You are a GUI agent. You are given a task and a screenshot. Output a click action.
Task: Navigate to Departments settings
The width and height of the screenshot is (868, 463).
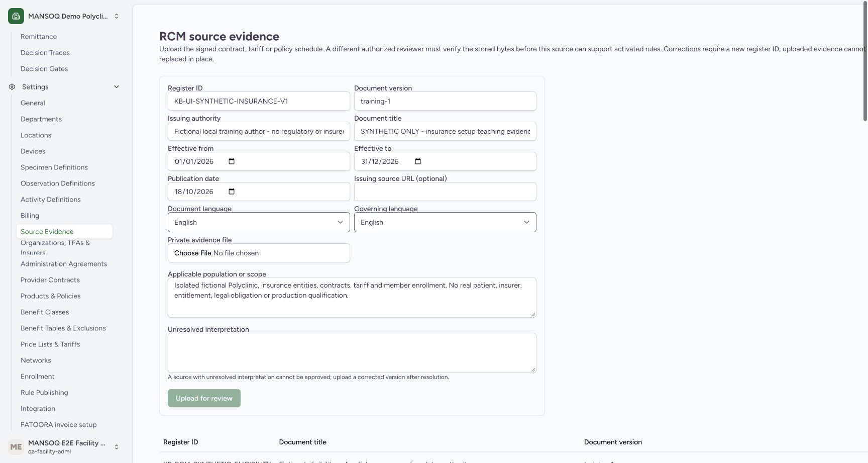tap(41, 119)
